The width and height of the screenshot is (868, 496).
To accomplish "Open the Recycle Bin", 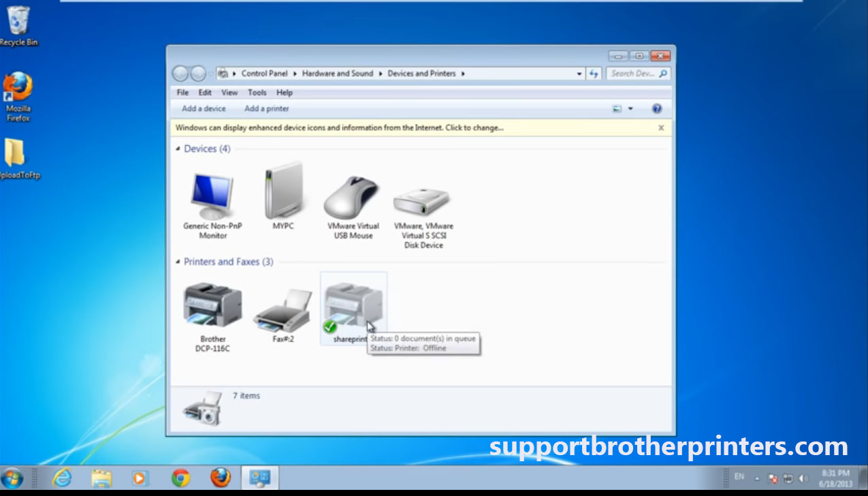I will (18, 20).
